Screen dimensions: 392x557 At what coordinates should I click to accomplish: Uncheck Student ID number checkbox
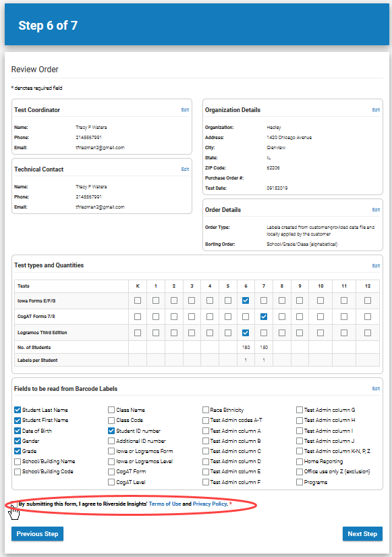pyautogui.click(x=111, y=431)
